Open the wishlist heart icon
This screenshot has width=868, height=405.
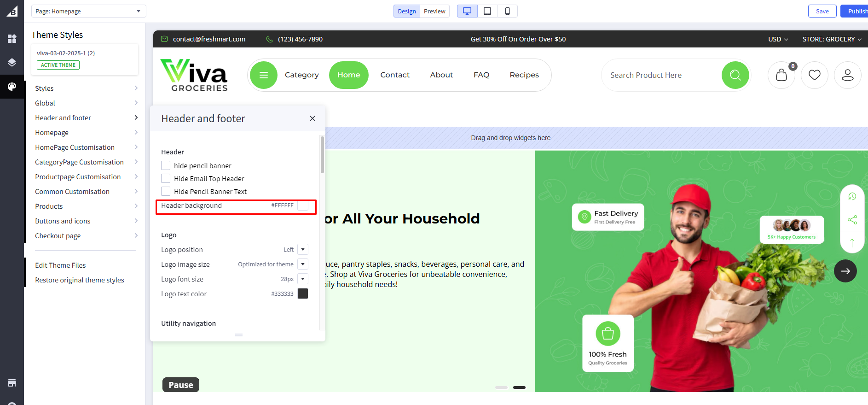[x=815, y=75]
